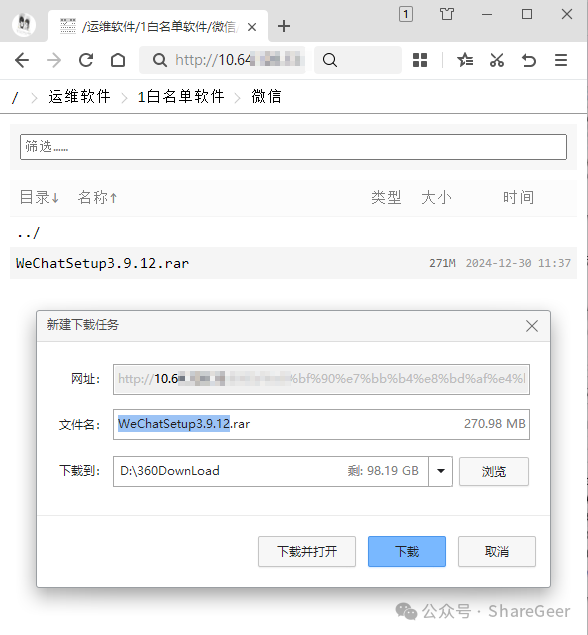
Task: Click the address bar URL field
Action: 222,60
